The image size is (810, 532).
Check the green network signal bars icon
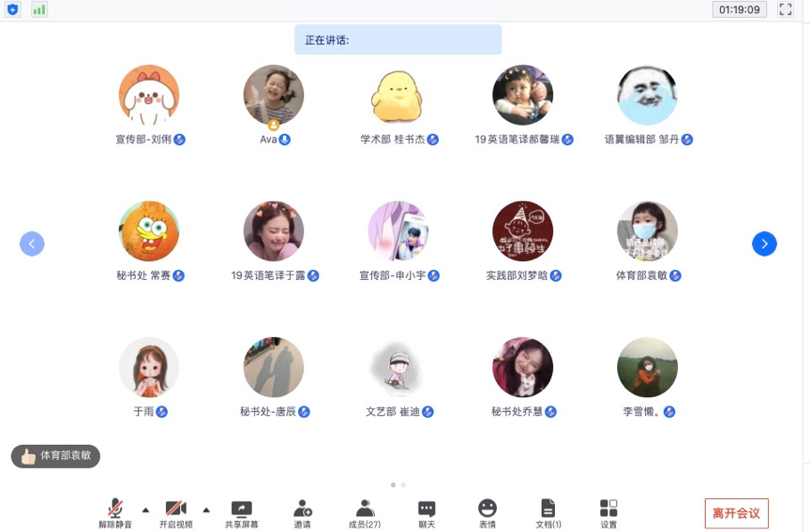click(38, 9)
